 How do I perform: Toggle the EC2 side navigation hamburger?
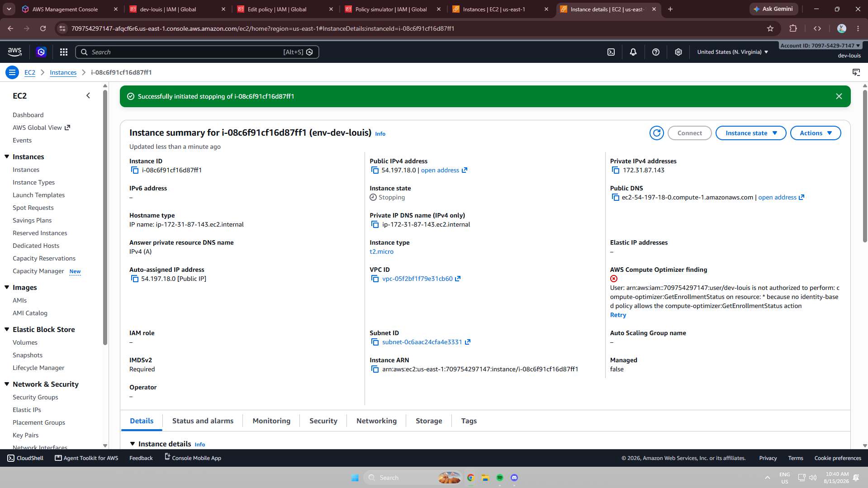pos(12,72)
